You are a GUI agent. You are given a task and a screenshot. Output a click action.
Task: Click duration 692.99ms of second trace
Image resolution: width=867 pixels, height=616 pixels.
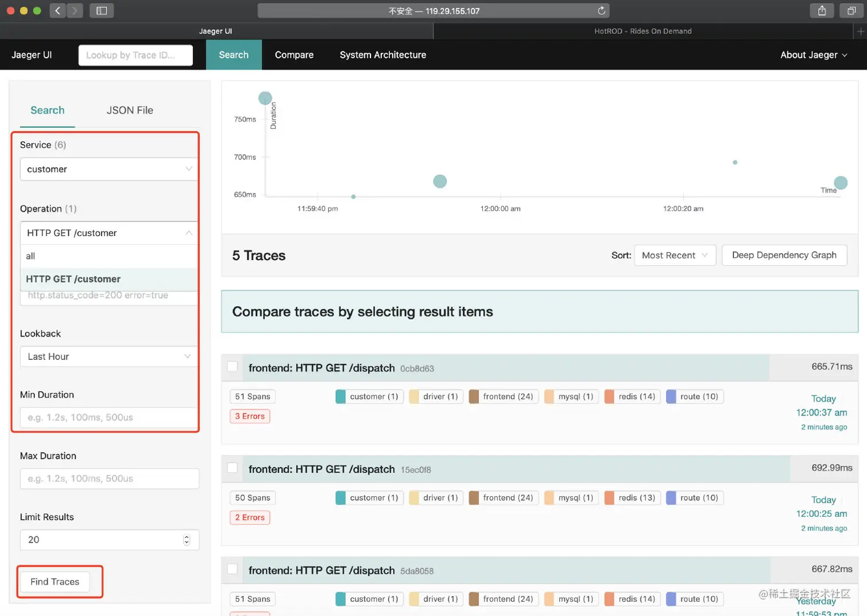pyautogui.click(x=831, y=468)
